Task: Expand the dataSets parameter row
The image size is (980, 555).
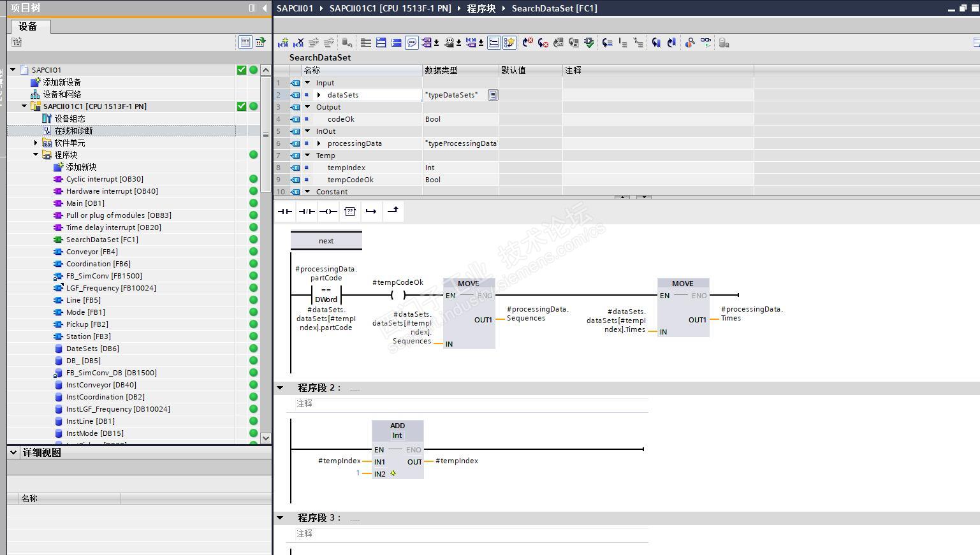Action: click(x=319, y=95)
